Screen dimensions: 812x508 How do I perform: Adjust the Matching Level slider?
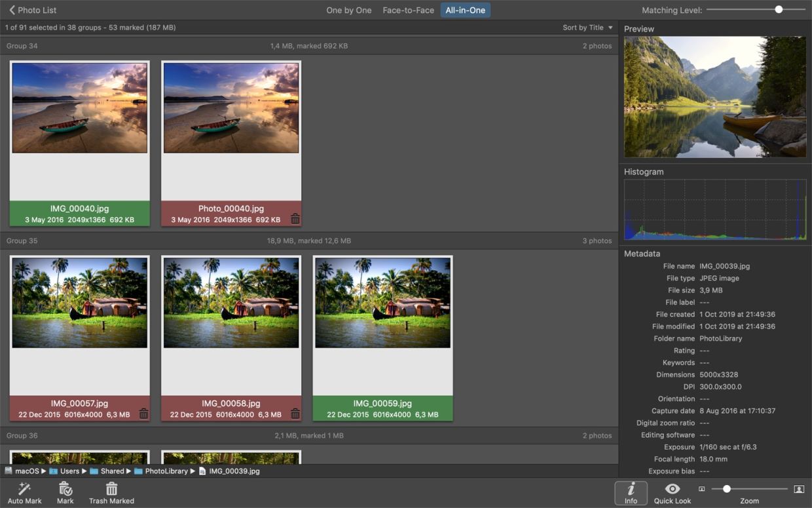point(779,10)
